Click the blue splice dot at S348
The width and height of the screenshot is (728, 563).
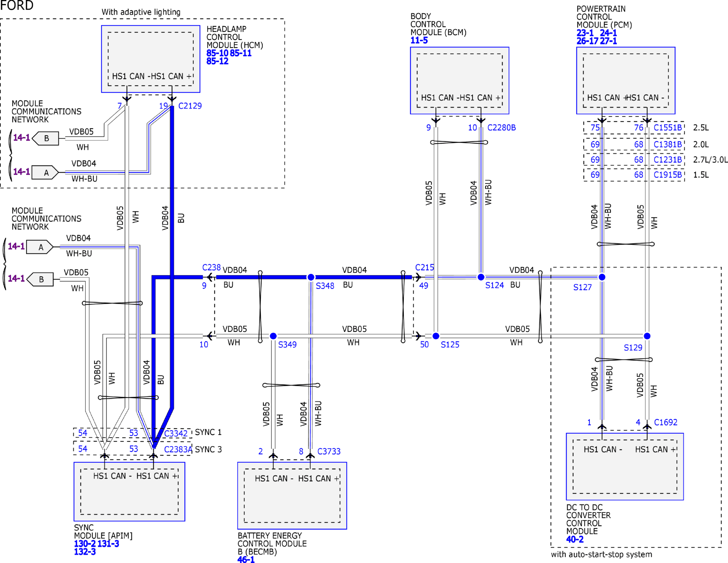click(311, 277)
